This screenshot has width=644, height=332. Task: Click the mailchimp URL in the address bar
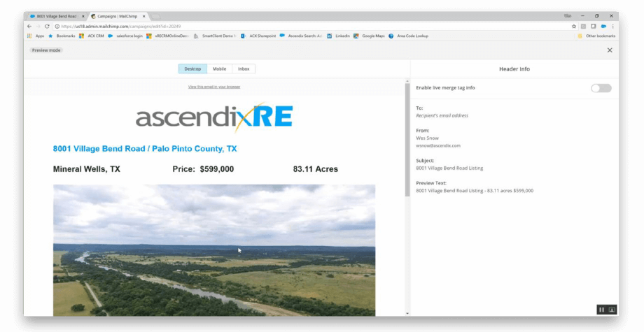(x=120, y=27)
